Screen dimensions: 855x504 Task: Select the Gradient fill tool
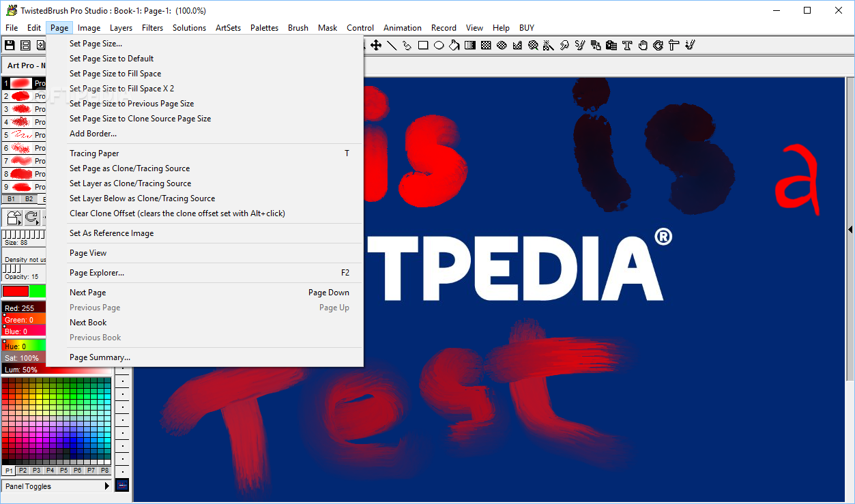click(470, 45)
